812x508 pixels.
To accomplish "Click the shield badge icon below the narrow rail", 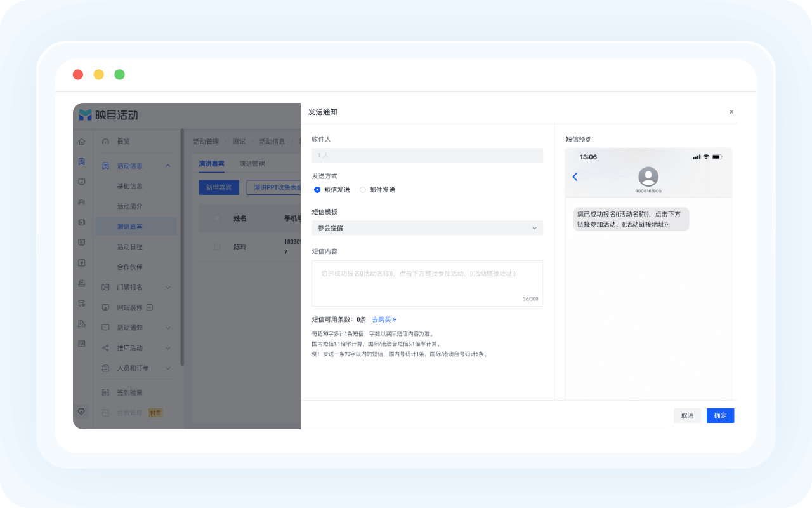I will 82,411.
